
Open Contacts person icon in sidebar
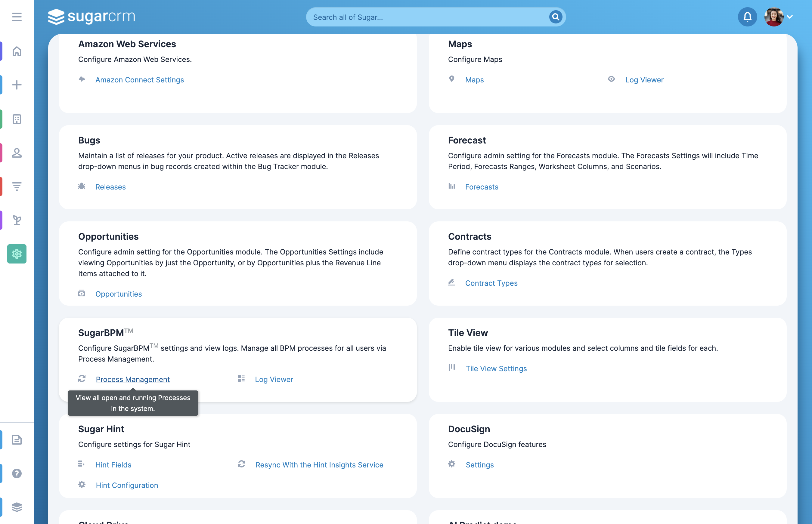tap(17, 153)
